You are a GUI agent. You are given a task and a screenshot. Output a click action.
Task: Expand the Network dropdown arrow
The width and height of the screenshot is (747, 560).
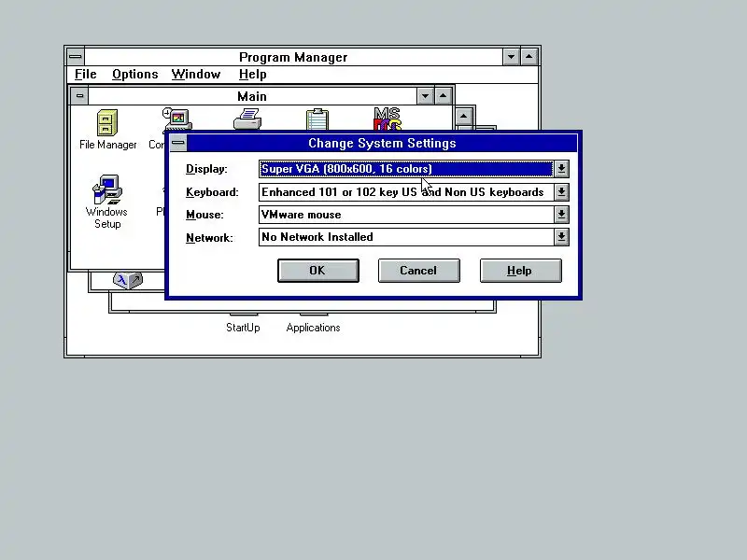(x=562, y=237)
